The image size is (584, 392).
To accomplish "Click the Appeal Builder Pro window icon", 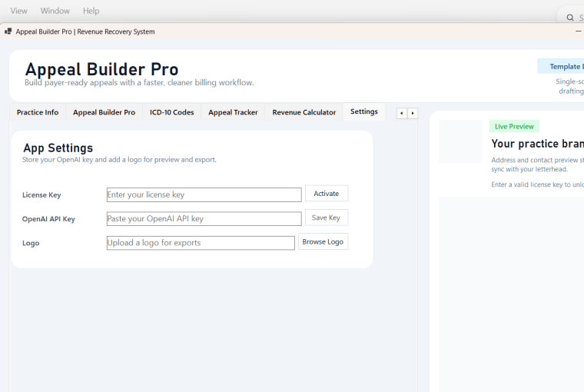I will [x=8, y=32].
